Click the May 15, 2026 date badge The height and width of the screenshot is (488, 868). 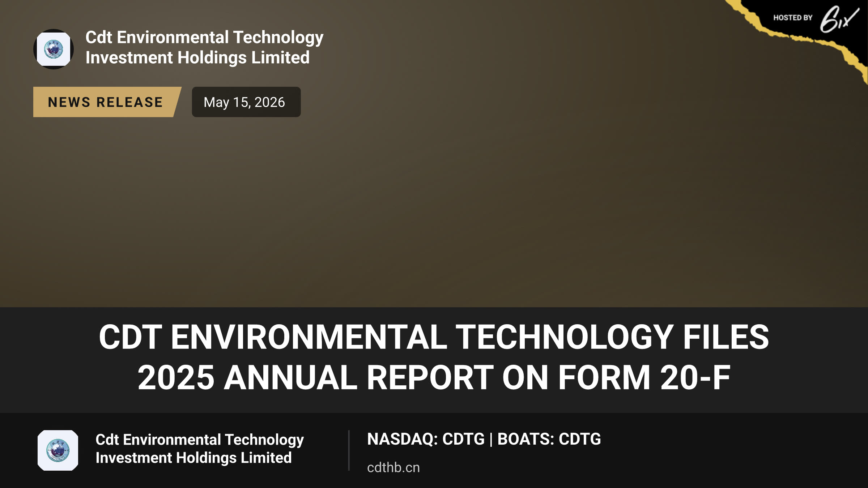tap(246, 102)
